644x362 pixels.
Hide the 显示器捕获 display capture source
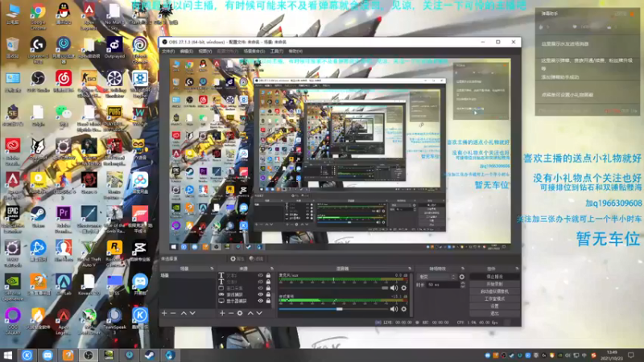click(260, 301)
